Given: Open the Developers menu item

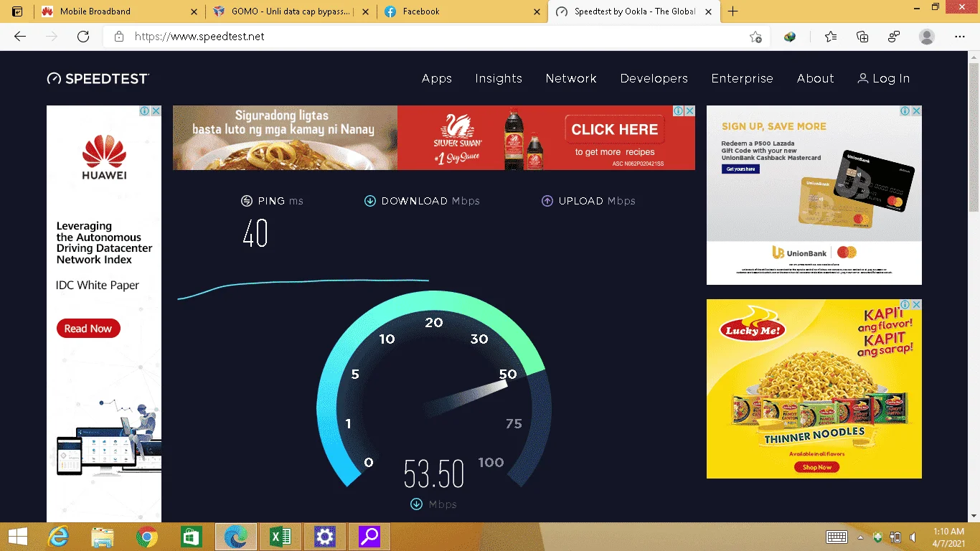Looking at the screenshot, I should pos(654,79).
